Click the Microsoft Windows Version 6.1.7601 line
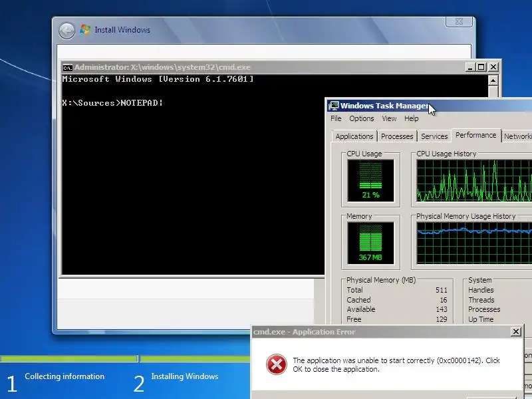This screenshot has height=399, width=532. pos(158,79)
